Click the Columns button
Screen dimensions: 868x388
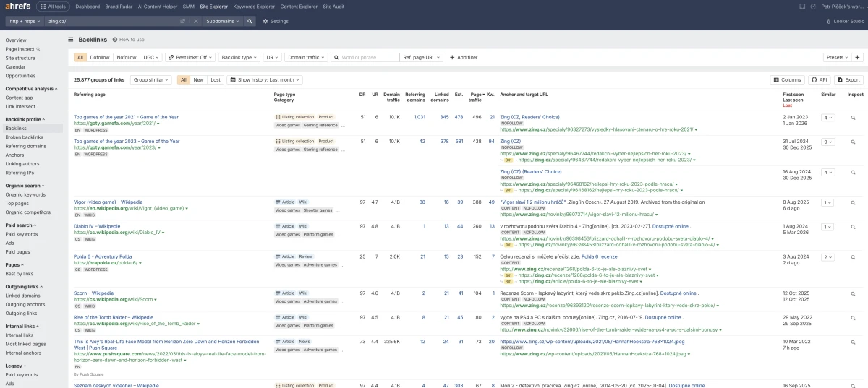click(x=787, y=80)
